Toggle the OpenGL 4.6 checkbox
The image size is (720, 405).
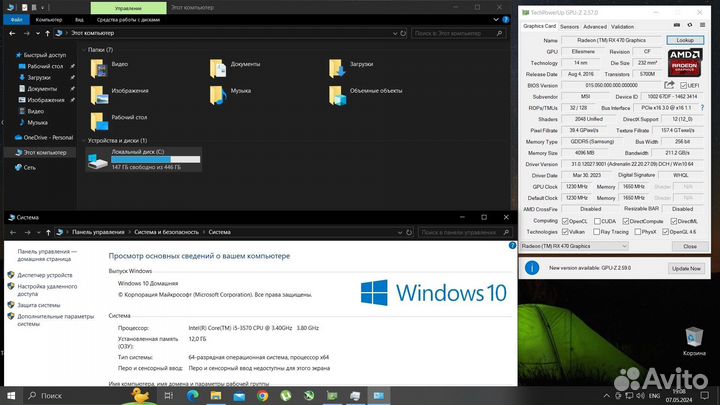tap(665, 232)
